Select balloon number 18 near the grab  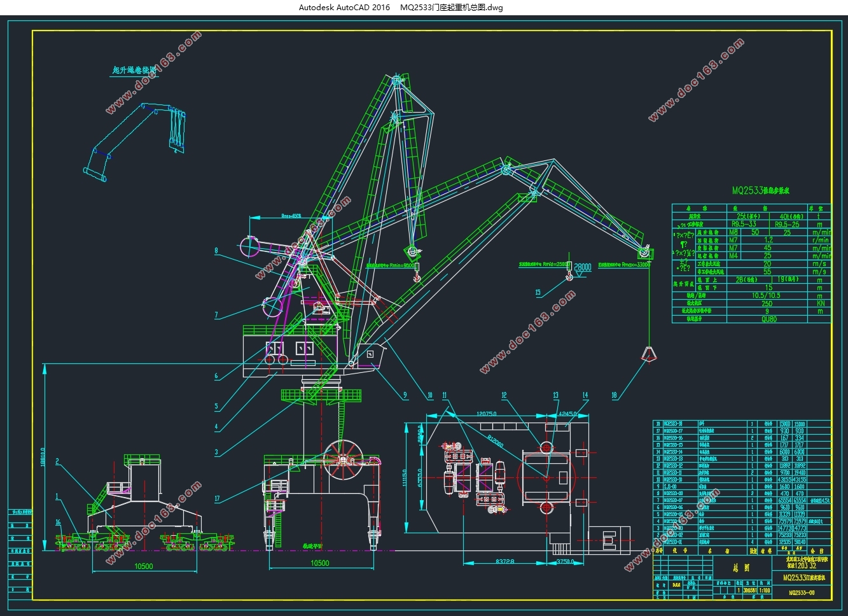(x=614, y=395)
